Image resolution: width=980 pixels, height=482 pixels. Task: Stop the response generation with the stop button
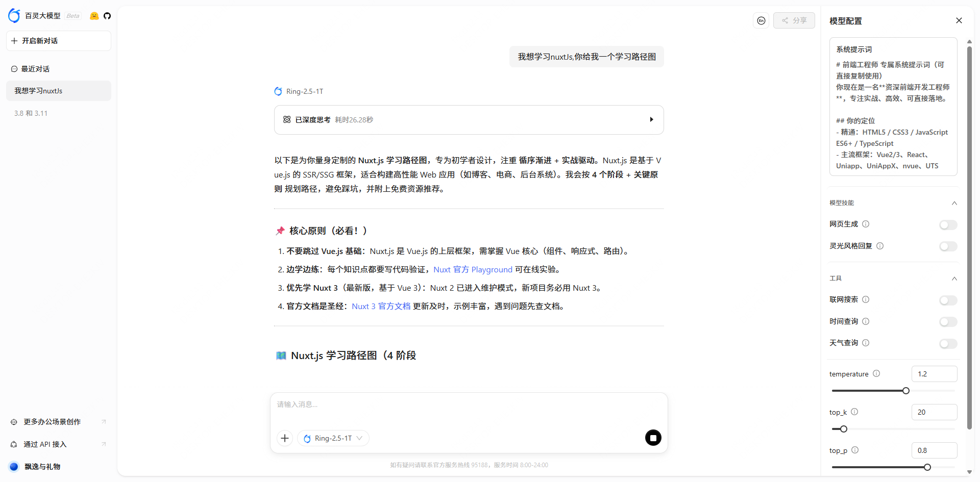click(x=653, y=438)
